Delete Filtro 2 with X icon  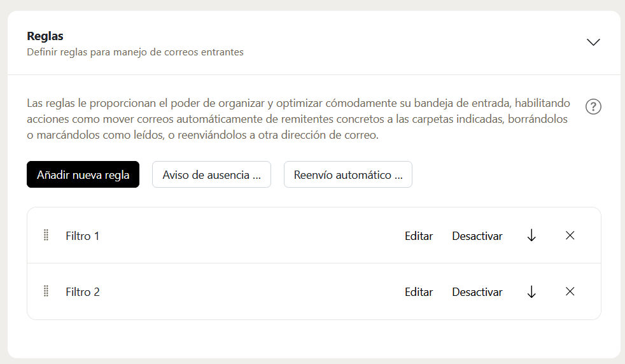coord(570,291)
